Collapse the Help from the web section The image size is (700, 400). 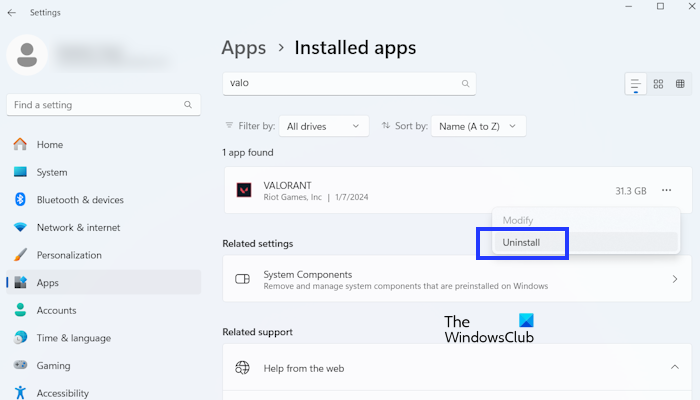point(675,367)
